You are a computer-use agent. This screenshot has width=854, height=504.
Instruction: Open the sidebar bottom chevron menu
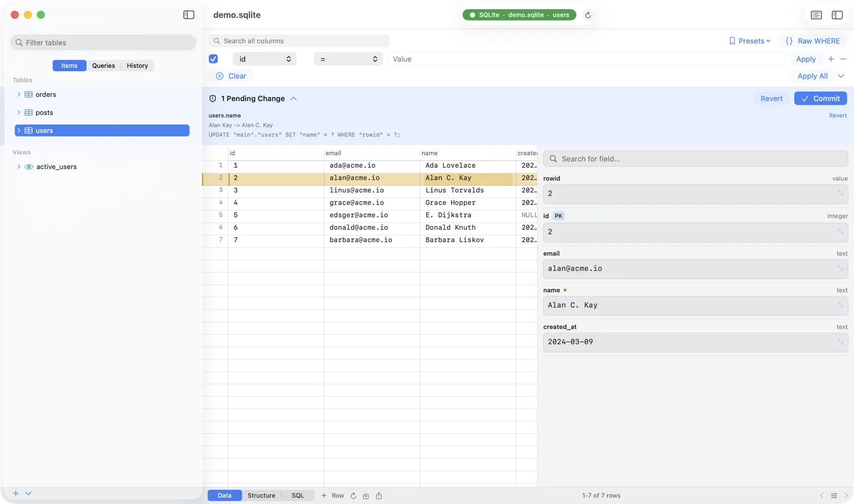(x=28, y=493)
